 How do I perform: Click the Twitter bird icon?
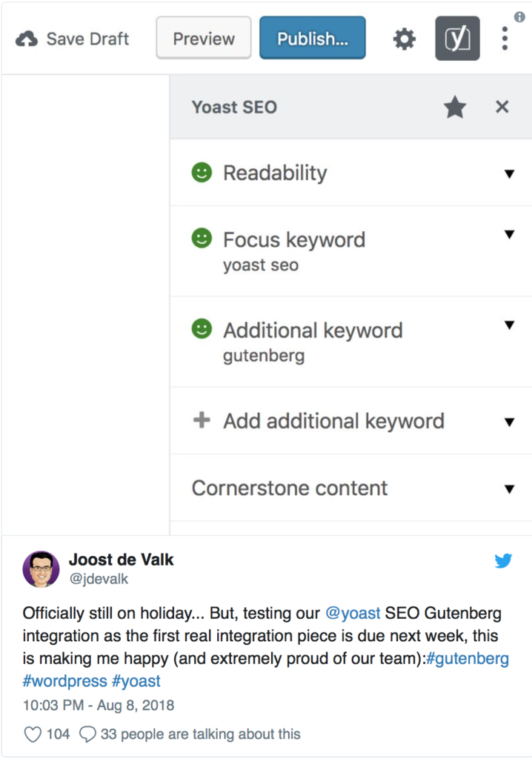point(503,560)
